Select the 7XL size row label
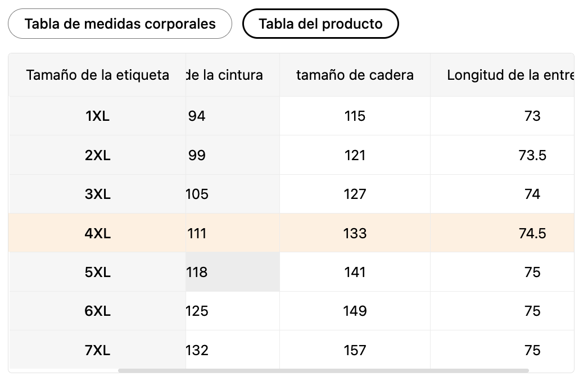Screen dimensions: 588x381 pyautogui.click(x=97, y=350)
